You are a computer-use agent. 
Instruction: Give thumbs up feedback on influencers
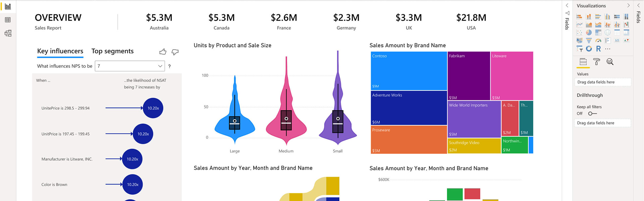(x=163, y=52)
